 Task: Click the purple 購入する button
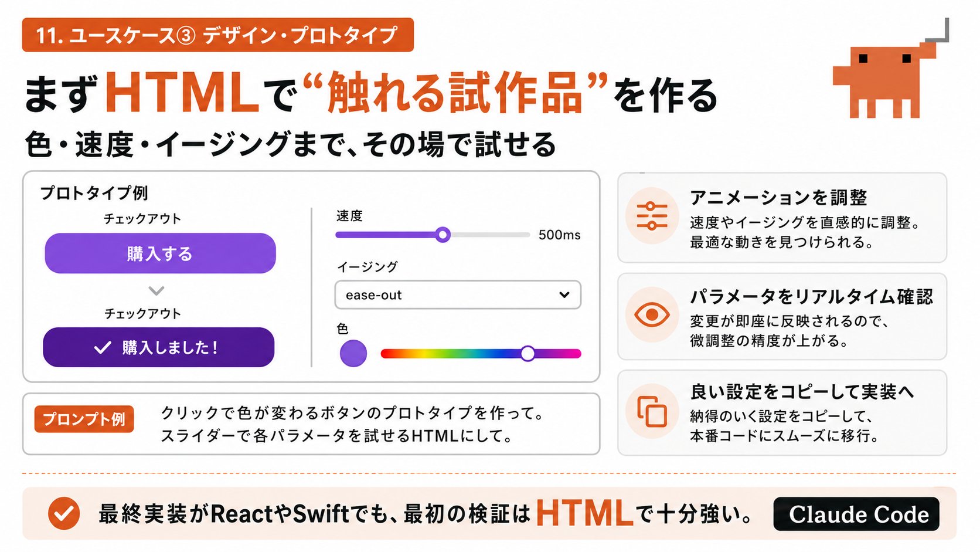(160, 253)
